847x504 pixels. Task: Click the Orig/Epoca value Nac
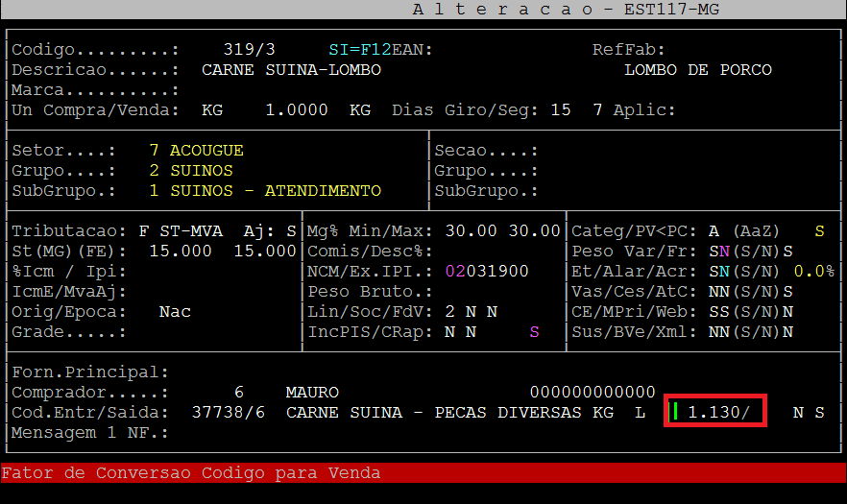point(175,312)
